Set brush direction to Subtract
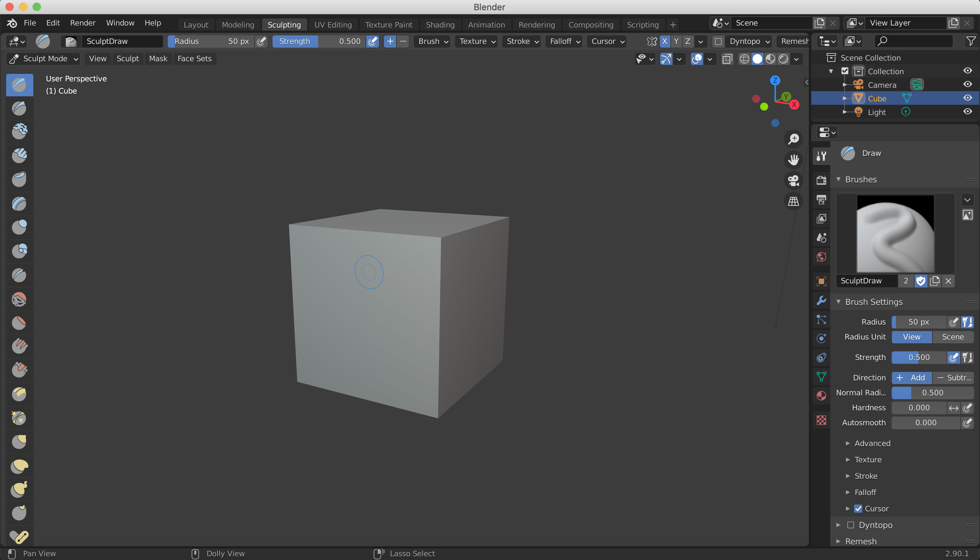The image size is (980, 560). click(953, 377)
